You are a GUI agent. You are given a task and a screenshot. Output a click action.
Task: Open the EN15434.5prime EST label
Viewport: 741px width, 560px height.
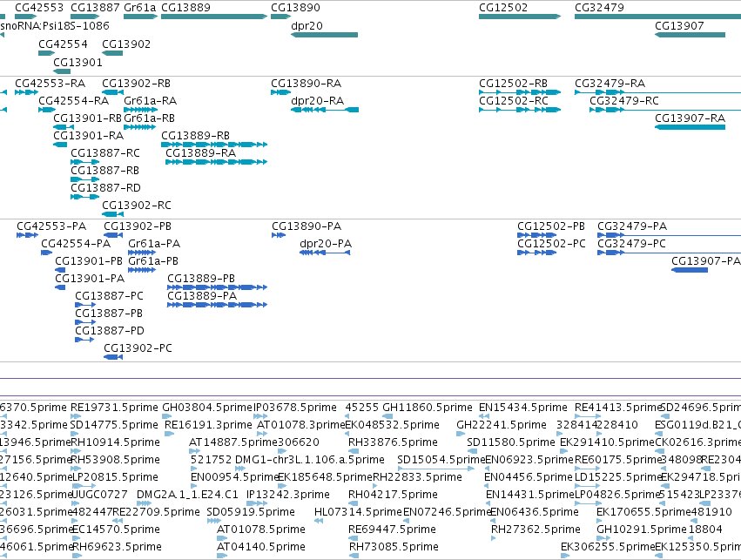coord(523,408)
